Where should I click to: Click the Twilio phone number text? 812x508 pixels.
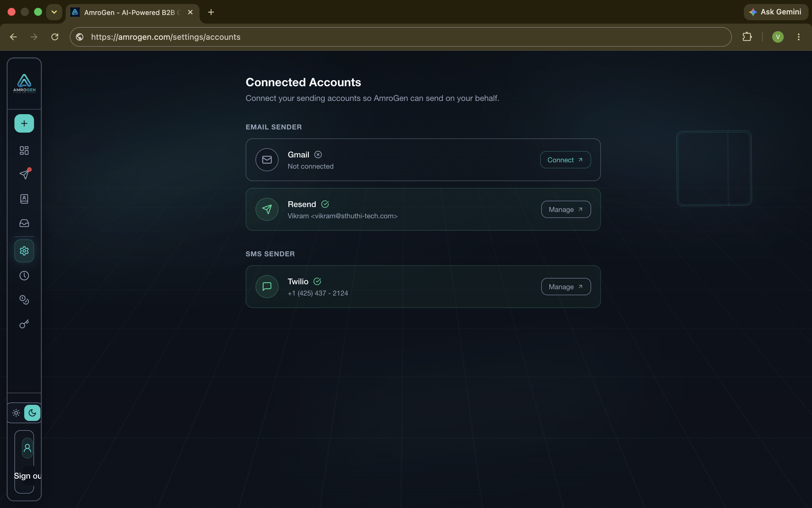318,293
